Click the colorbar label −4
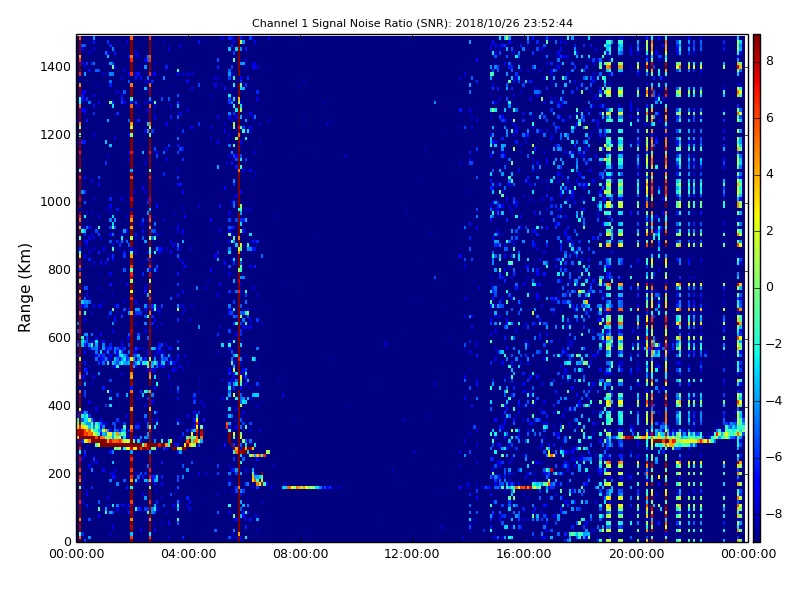The height and width of the screenshot is (600, 800). point(774,401)
